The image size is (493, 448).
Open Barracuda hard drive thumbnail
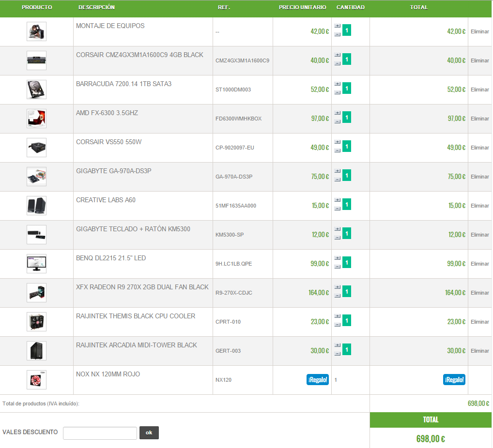click(36, 90)
